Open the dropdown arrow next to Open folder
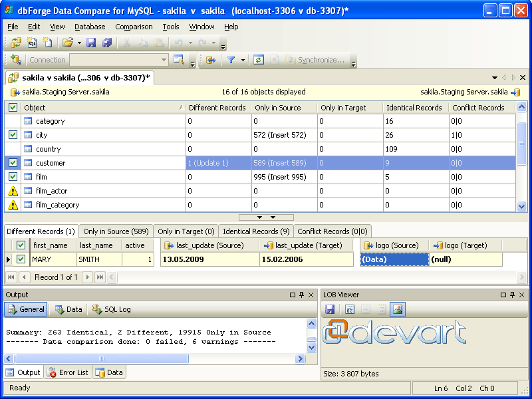 [x=79, y=43]
